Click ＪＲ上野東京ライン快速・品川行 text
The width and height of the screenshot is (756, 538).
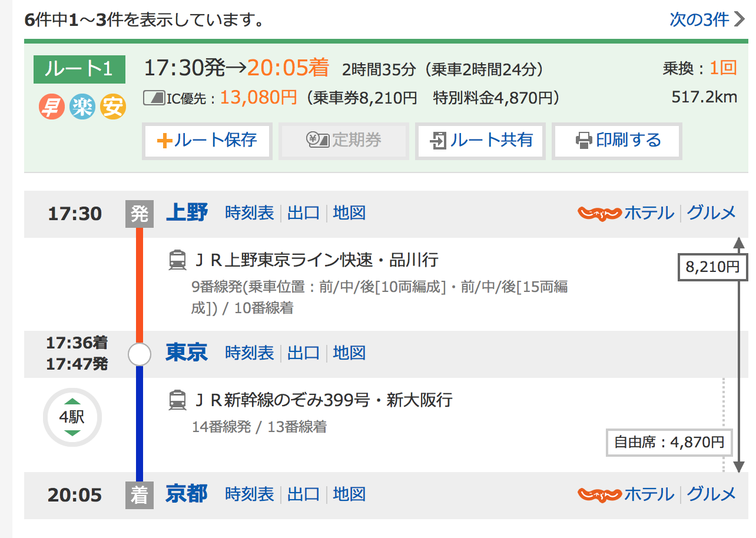pyautogui.click(x=316, y=260)
